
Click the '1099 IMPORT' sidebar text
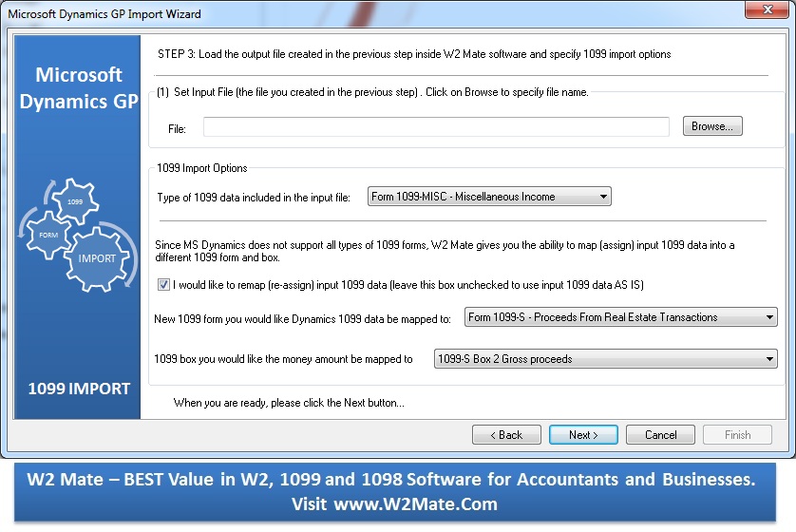(x=79, y=389)
